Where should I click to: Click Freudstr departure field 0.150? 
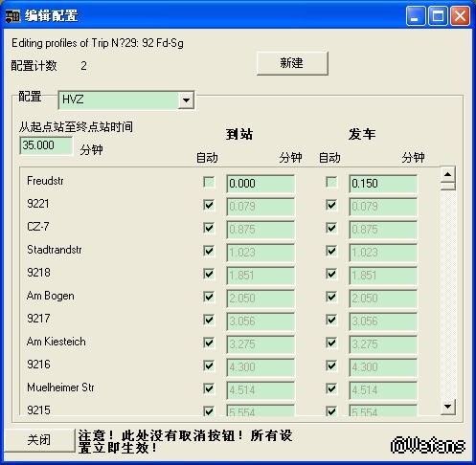pyautogui.click(x=383, y=184)
